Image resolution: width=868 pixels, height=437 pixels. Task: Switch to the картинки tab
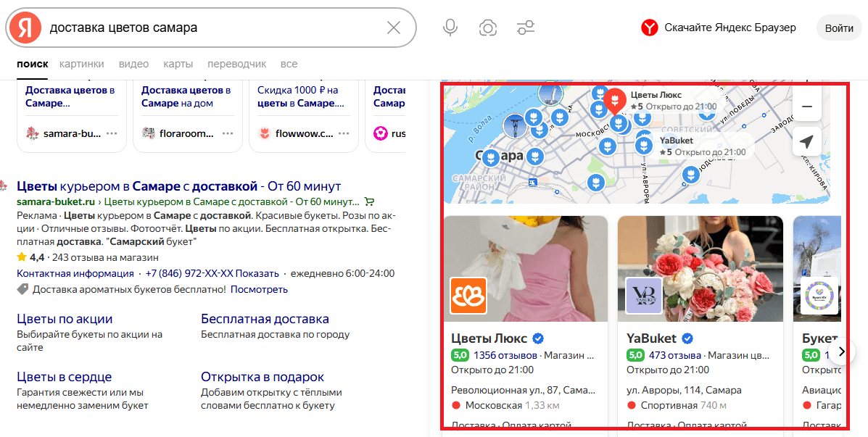coord(82,64)
